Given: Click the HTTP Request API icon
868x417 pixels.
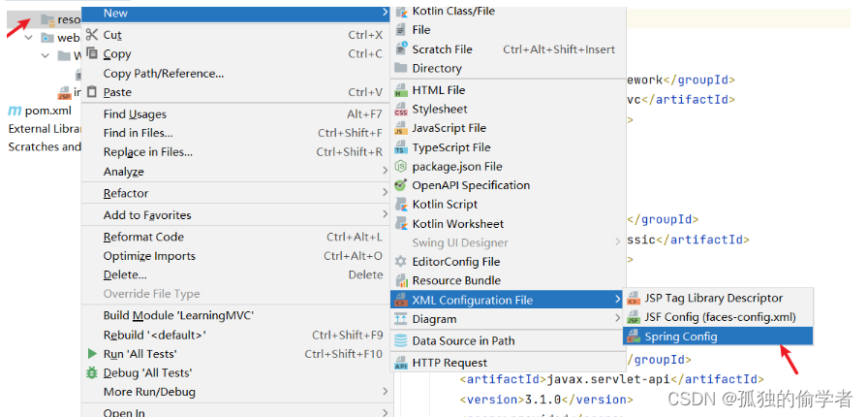Looking at the screenshot, I should pos(401,364).
